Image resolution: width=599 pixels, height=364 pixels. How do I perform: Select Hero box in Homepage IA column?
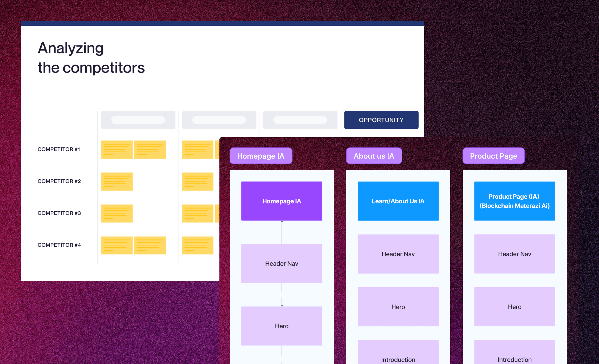pyautogui.click(x=282, y=326)
